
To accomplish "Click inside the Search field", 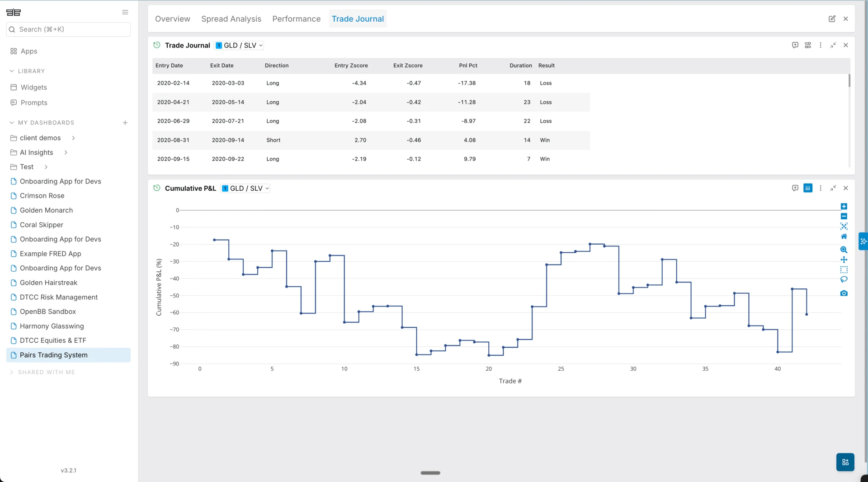I will (68, 29).
